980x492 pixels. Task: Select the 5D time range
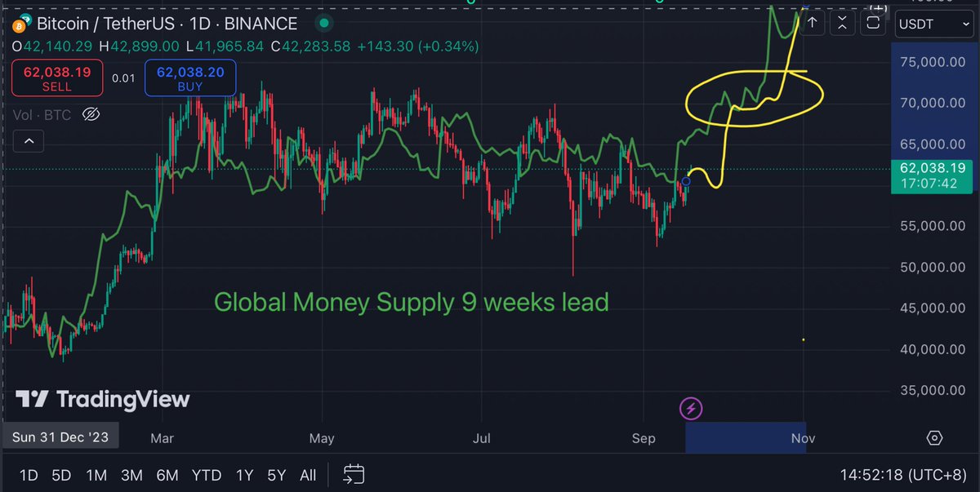pos(61,474)
